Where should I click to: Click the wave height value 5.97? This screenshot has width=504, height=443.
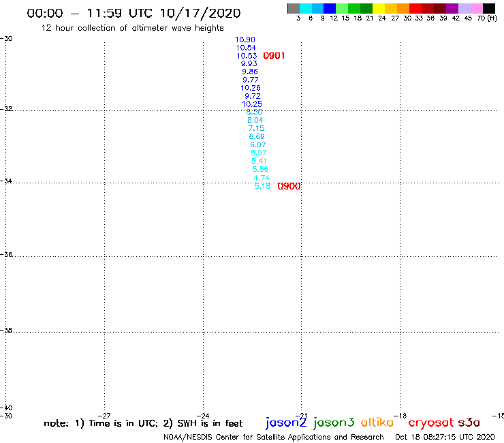tap(259, 153)
